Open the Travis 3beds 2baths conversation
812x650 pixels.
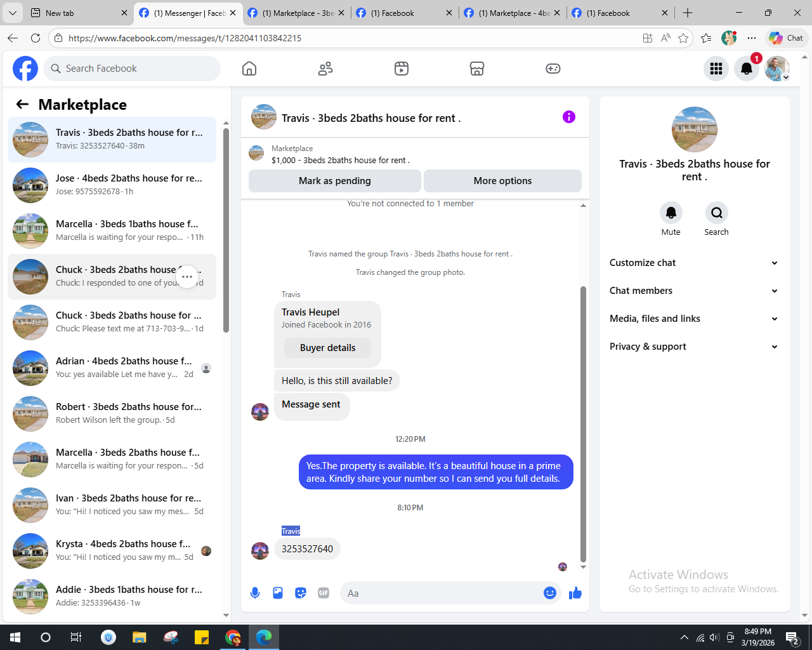pos(112,140)
